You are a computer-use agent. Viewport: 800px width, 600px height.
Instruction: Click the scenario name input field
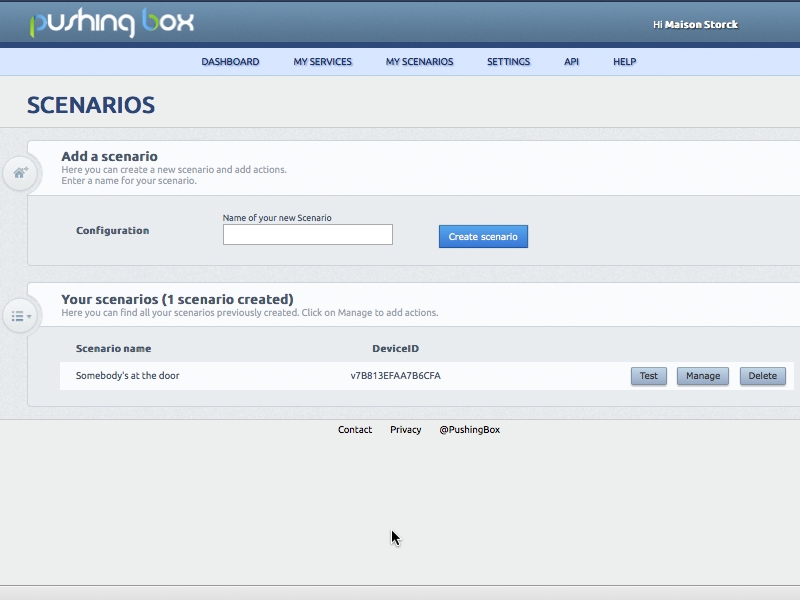pos(307,234)
